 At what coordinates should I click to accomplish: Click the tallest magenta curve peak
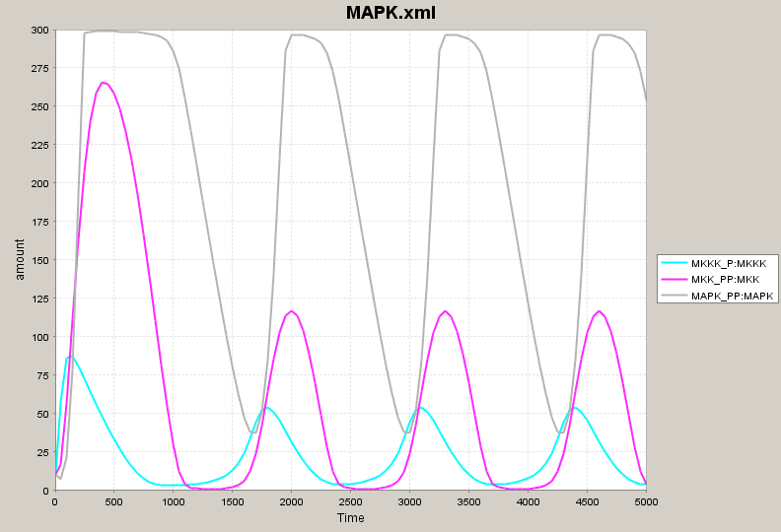coord(104,83)
